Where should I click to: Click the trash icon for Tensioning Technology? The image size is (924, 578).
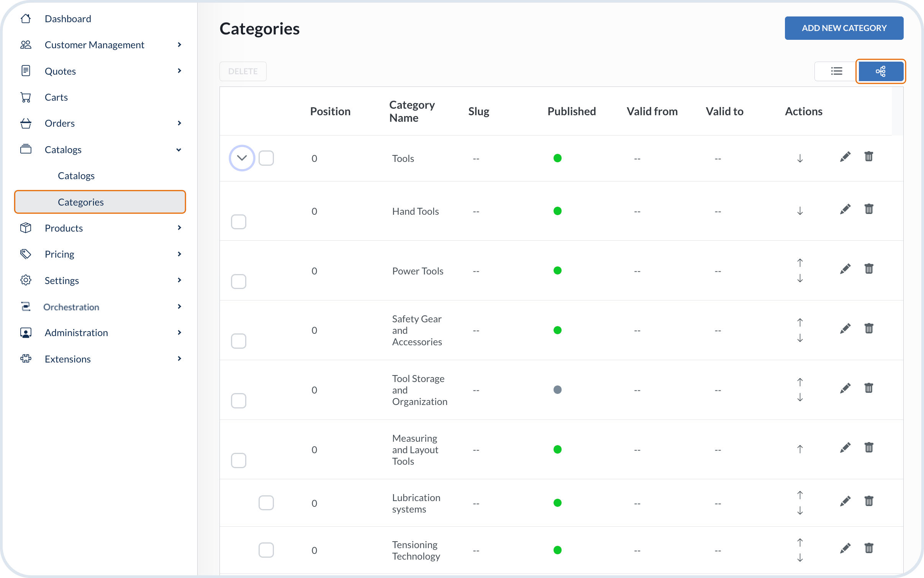pos(868,548)
